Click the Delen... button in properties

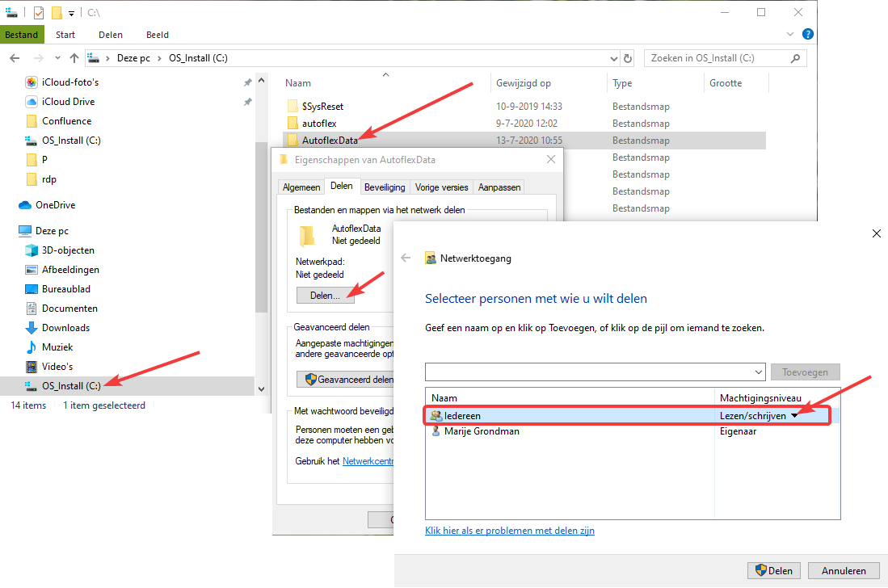(325, 296)
